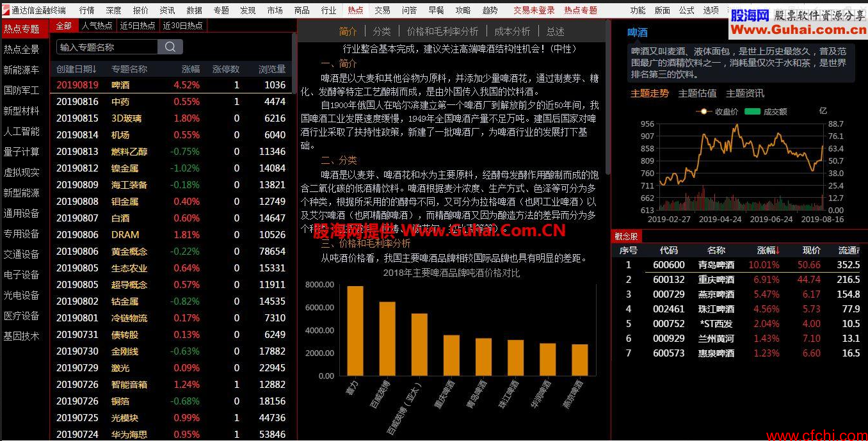
Task: Toggle 成交额 legend series
Action: pos(766,111)
